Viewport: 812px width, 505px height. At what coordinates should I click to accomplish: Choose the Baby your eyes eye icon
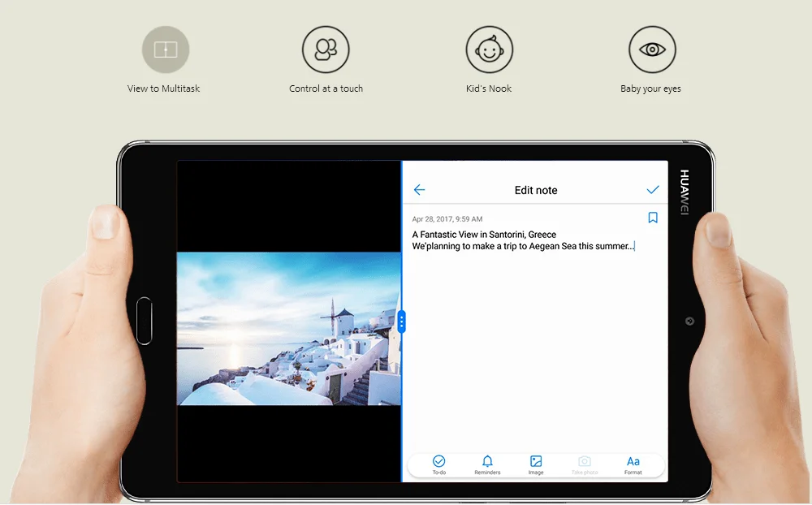click(x=653, y=50)
